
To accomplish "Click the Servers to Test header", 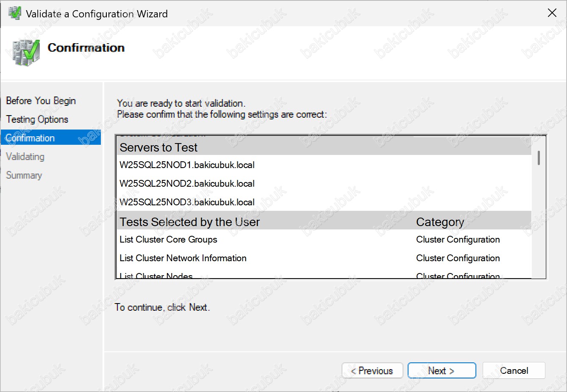I will click(x=158, y=147).
